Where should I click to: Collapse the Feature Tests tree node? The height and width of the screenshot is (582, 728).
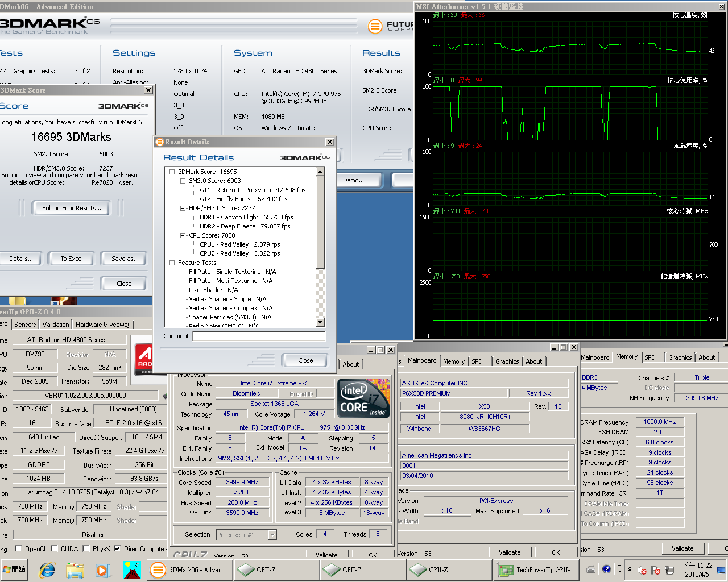click(172, 263)
